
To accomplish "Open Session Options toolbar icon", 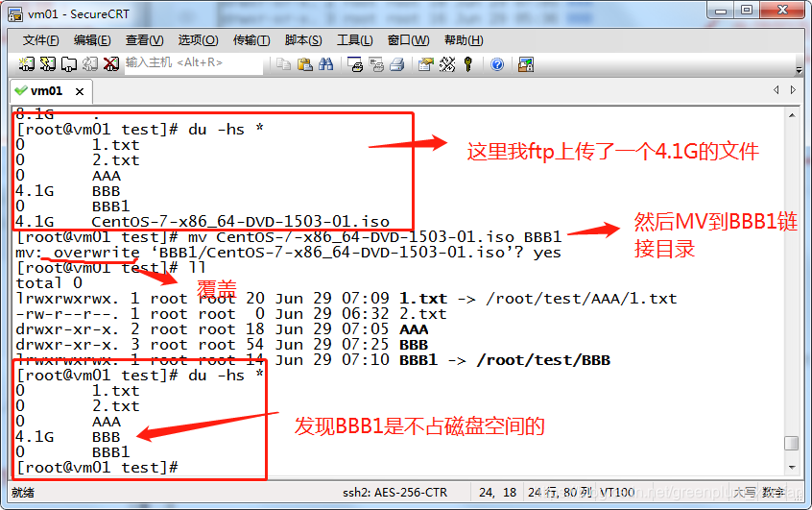I will pos(426,64).
